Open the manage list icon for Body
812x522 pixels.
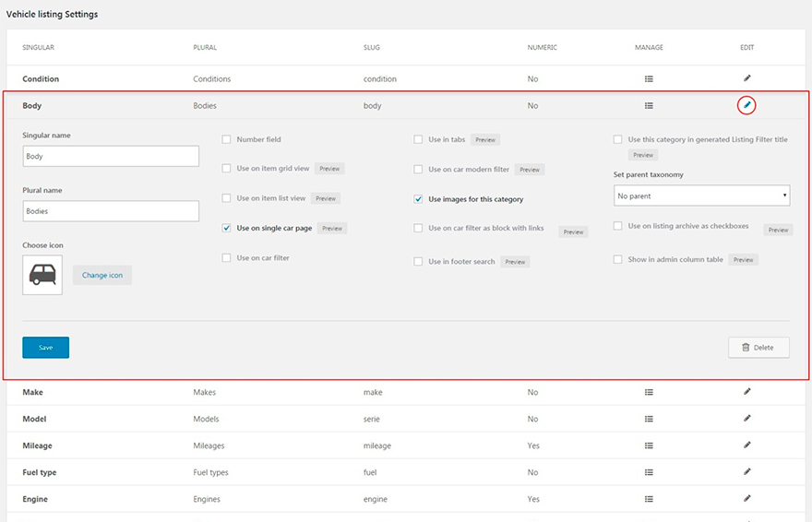point(649,106)
